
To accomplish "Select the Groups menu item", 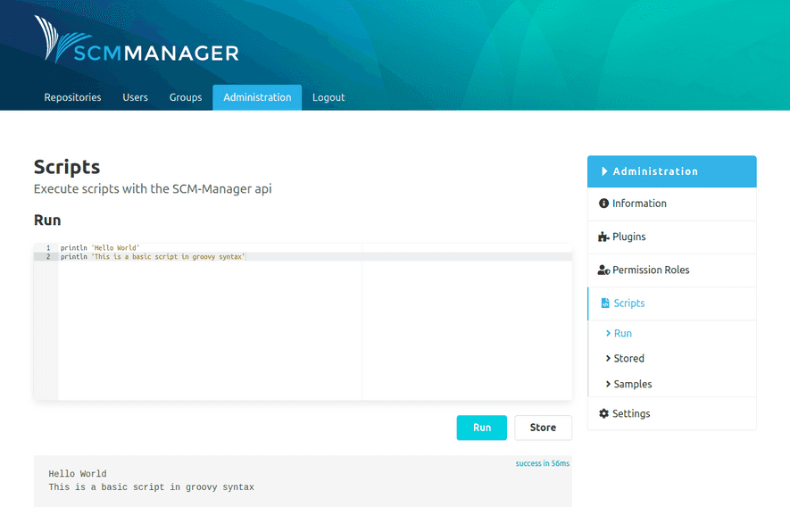I will [x=185, y=97].
